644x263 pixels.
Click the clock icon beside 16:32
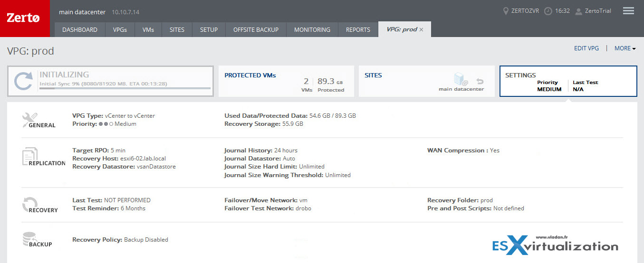point(548,11)
